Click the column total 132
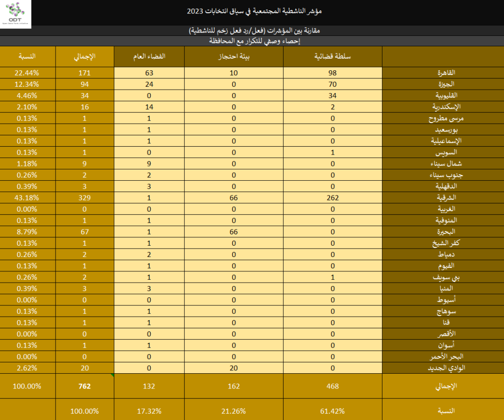 coord(149,386)
